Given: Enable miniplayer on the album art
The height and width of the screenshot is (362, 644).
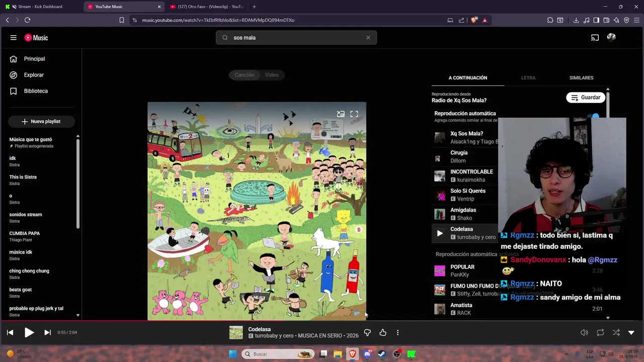Looking at the screenshot, I should click(341, 114).
